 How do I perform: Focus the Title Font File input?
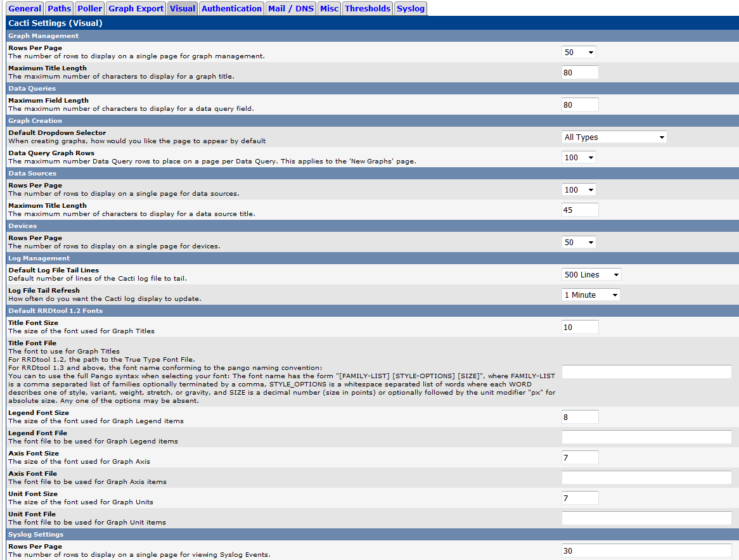[646, 372]
